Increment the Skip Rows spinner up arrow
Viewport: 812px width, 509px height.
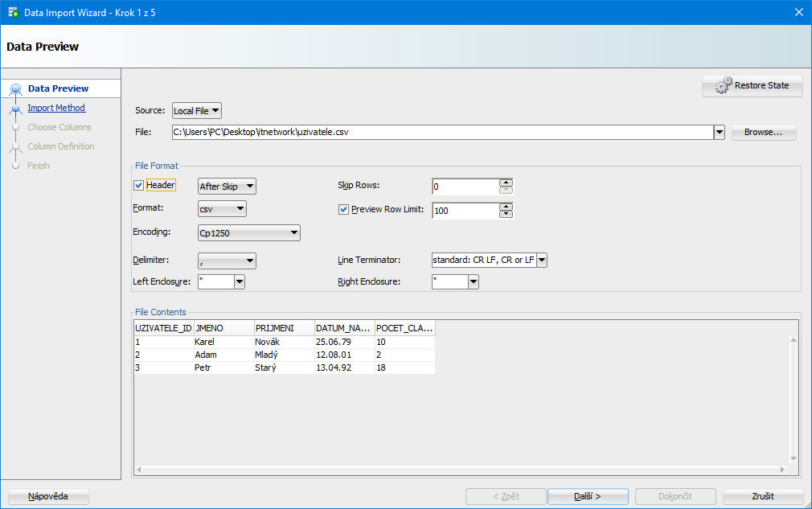[506, 183]
